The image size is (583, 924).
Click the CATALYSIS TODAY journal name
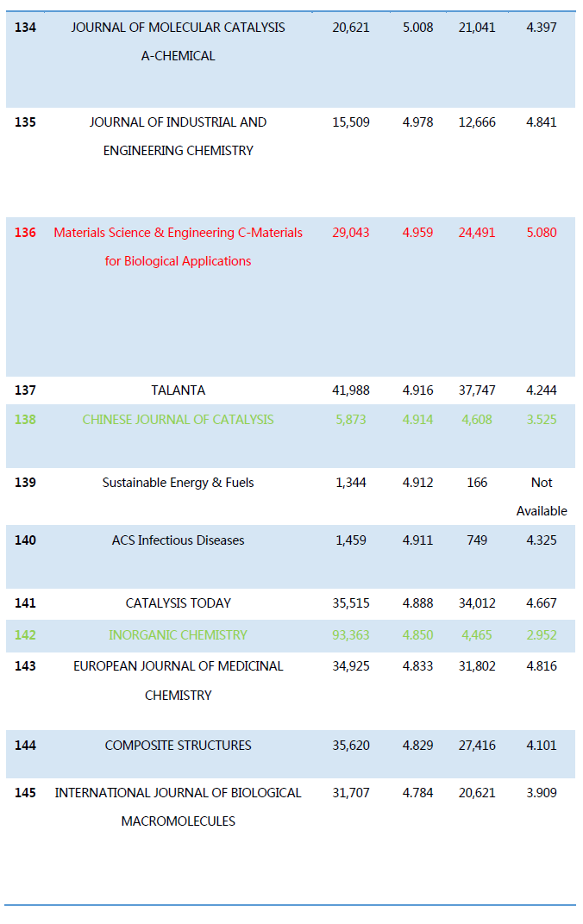click(x=178, y=603)
